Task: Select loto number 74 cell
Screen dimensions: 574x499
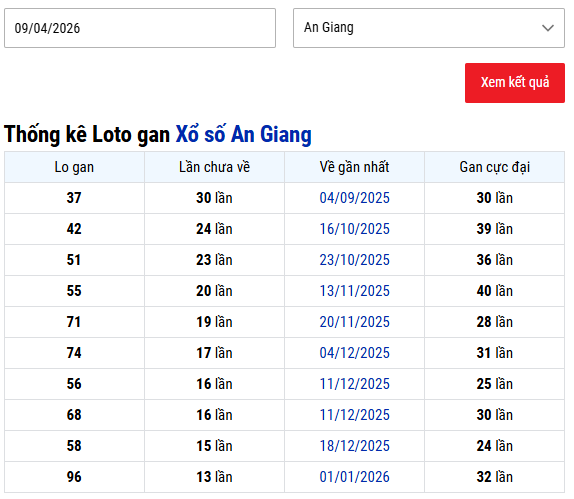Action: pos(74,353)
